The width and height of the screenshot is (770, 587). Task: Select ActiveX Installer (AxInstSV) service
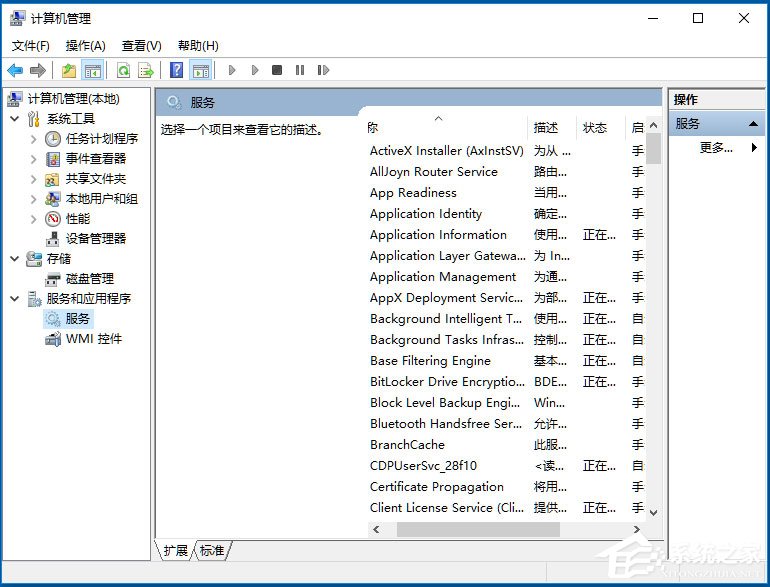(x=447, y=151)
